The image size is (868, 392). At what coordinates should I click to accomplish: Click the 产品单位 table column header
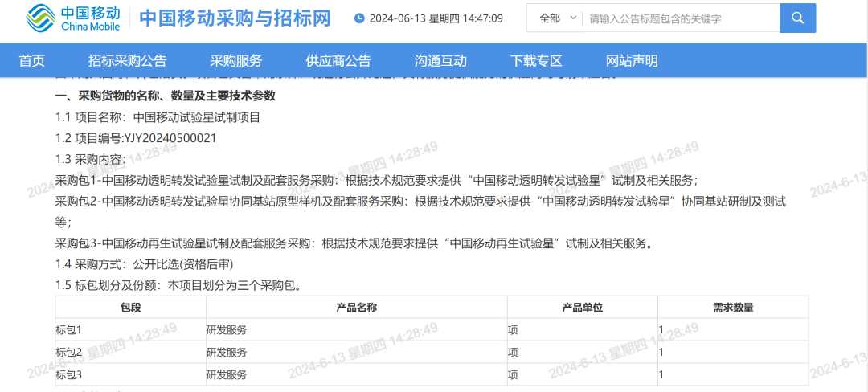(x=583, y=308)
